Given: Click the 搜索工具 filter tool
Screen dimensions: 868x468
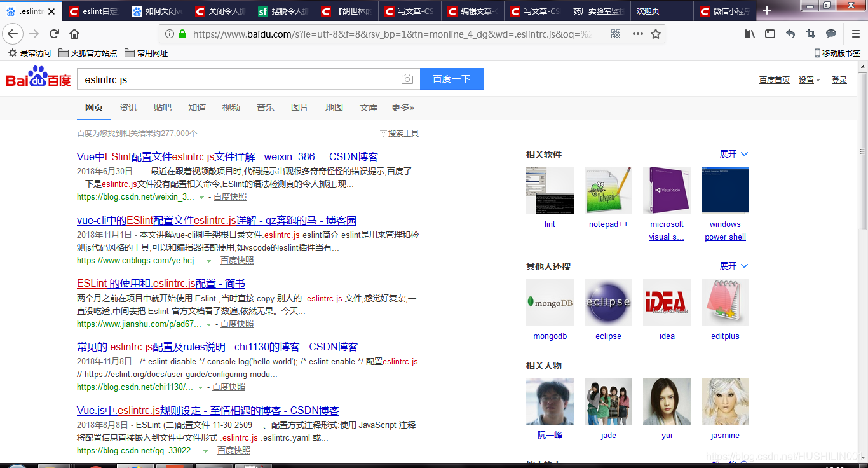Looking at the screenshot, I should [x=399, y=134].
